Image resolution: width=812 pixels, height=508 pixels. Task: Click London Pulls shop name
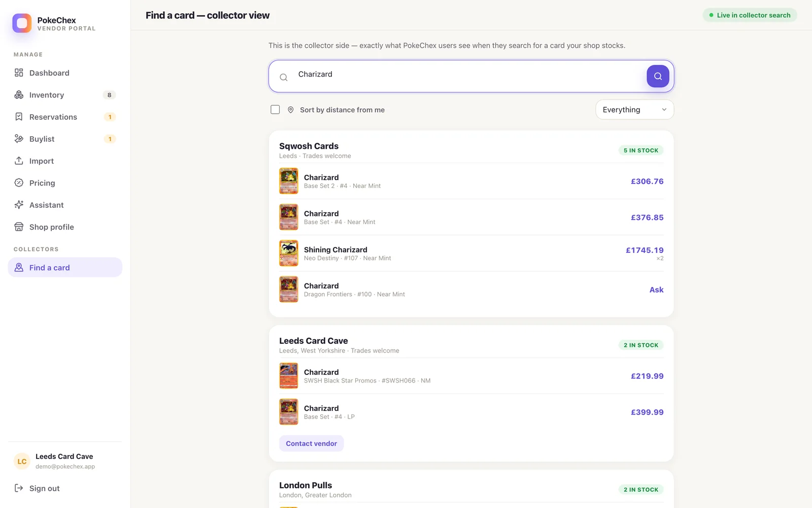coord(306,485)
